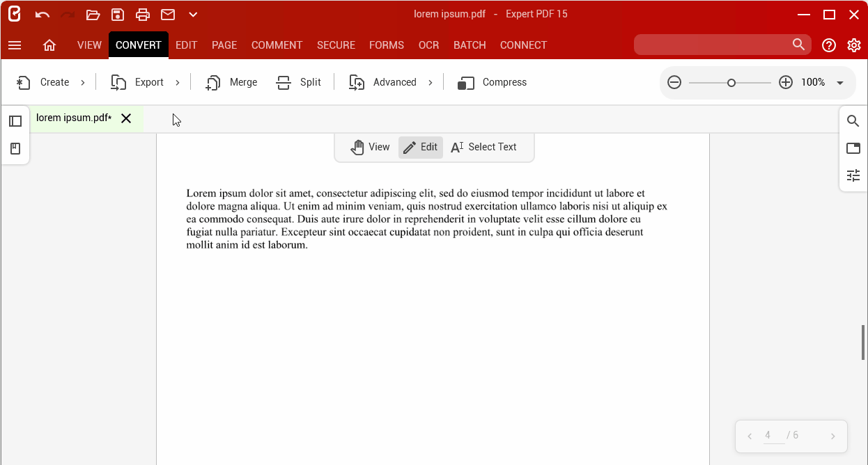Click the Compress button
868x465 pixels.
(493, 82)
